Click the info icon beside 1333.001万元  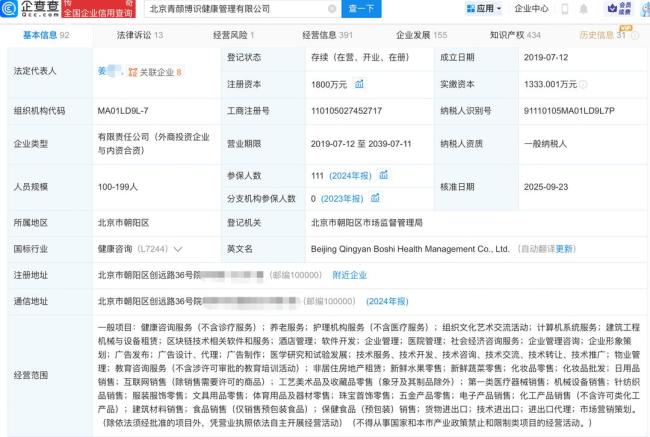pyautogui.click(x=583, y=85)
